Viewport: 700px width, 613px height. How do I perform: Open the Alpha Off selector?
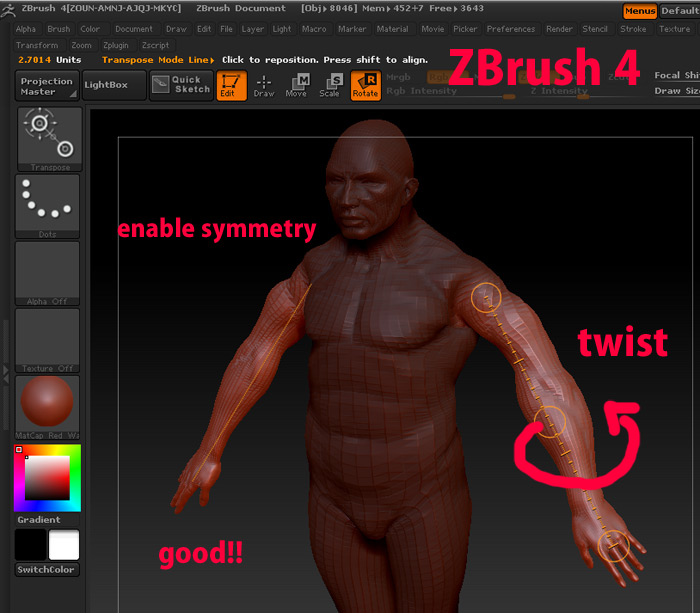[x=47, y=273]
